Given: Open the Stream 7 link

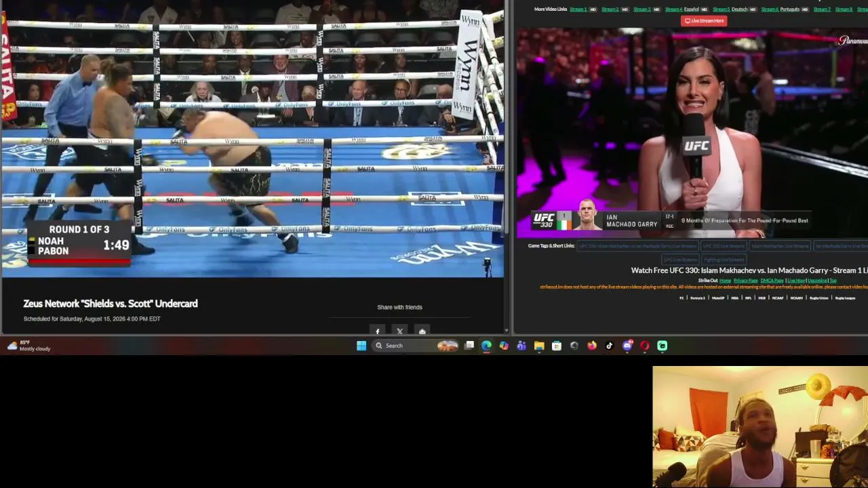Looking at the screenshot, I should (x=822, y=9).
